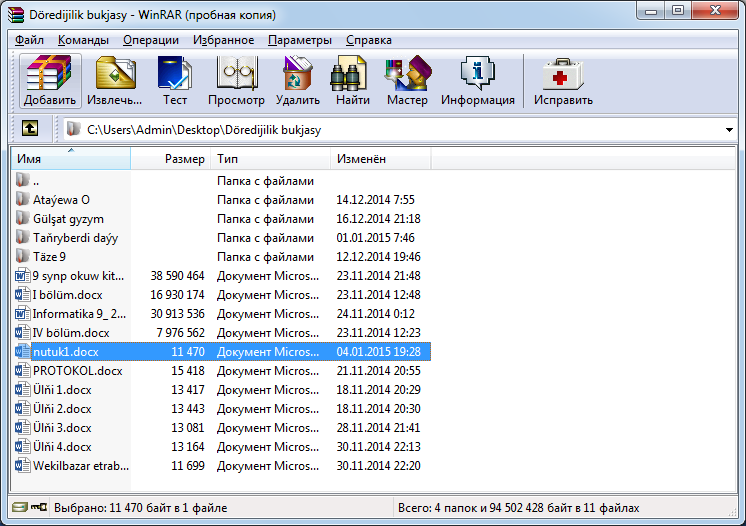Image resolution: width=746 pixels, height=526 pixels.
Task: Click the Извлечь (Extract) toolbar icon
Action: [115, 80]
